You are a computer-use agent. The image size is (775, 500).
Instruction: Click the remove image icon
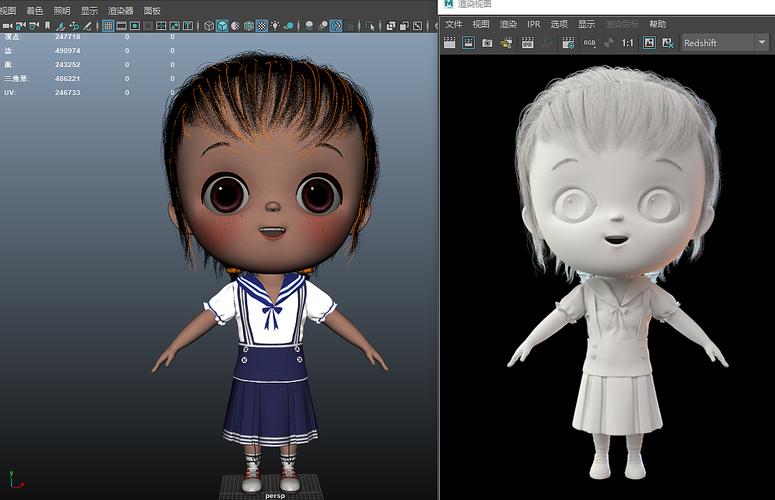(667, 43)
